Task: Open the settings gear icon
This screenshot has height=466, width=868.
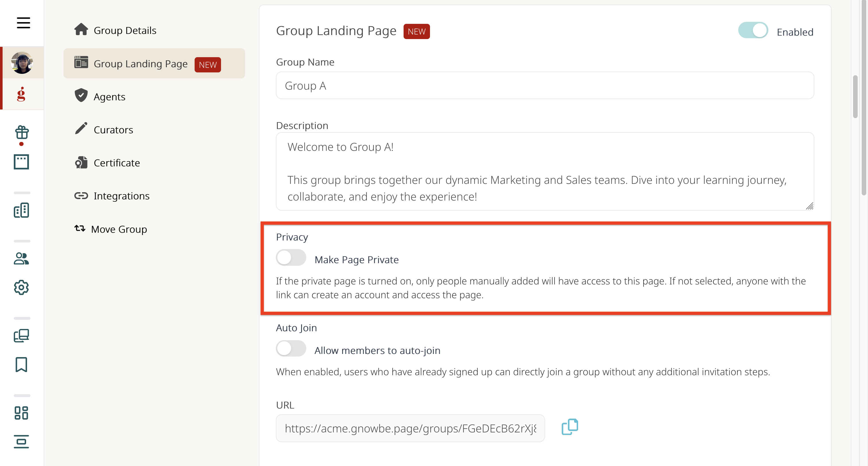Action: coord(21,287)
